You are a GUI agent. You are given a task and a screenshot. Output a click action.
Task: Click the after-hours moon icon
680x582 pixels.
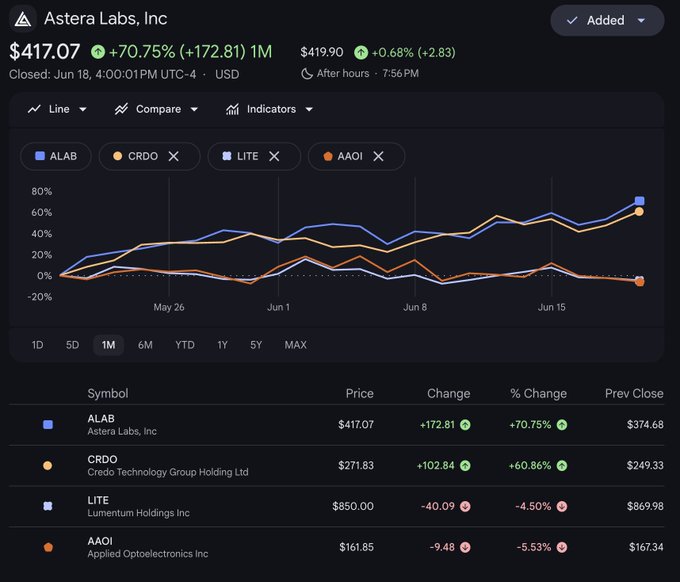307,74
